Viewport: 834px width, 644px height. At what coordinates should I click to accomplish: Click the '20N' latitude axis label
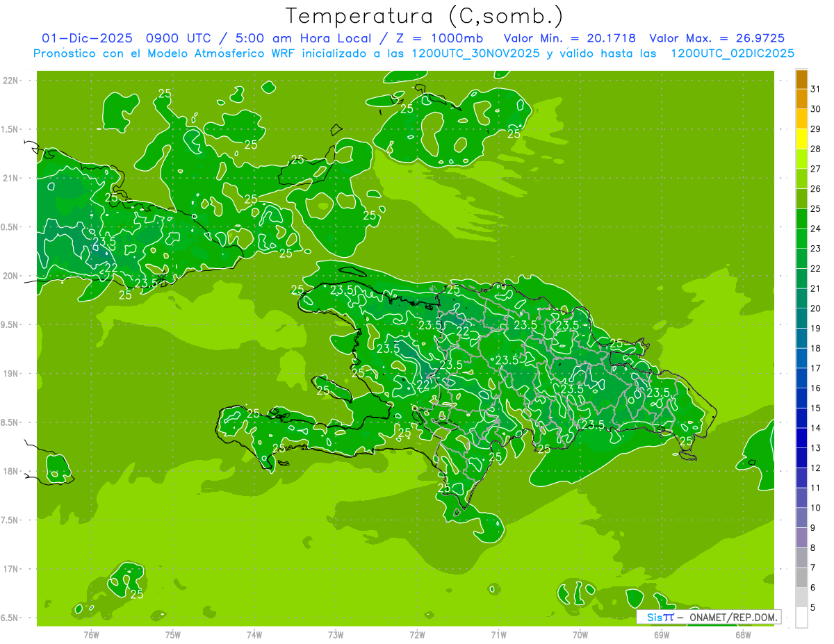(11, 276)
